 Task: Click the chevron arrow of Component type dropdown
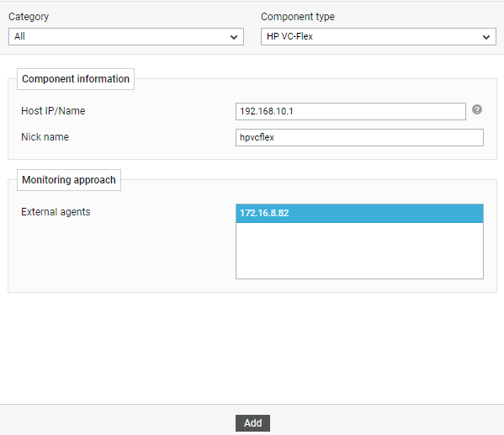tap(486, 37)
